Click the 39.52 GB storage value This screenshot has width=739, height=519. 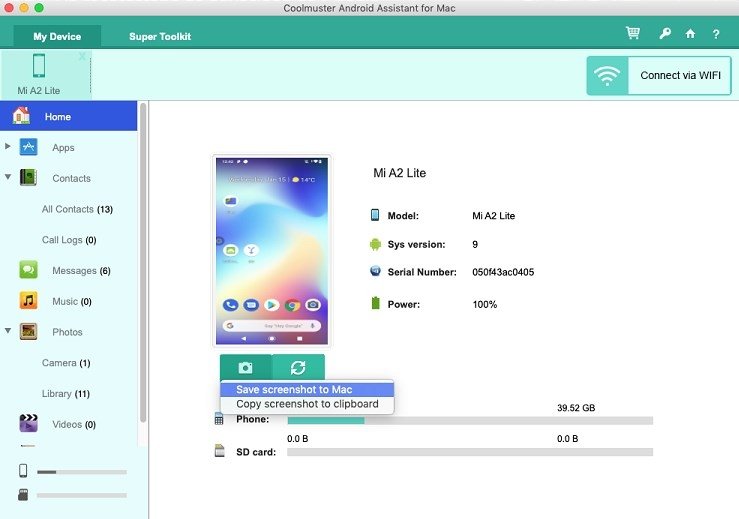pyautogui.click(x=576, y=408)
